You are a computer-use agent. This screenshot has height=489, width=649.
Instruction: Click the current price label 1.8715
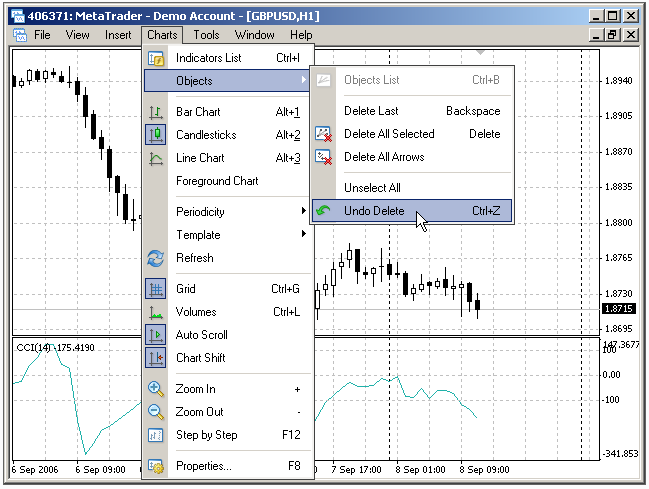click(618, 308)
